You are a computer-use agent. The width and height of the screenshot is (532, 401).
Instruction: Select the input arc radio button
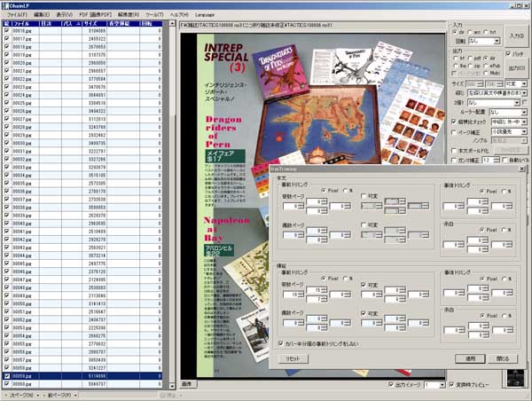470,32
